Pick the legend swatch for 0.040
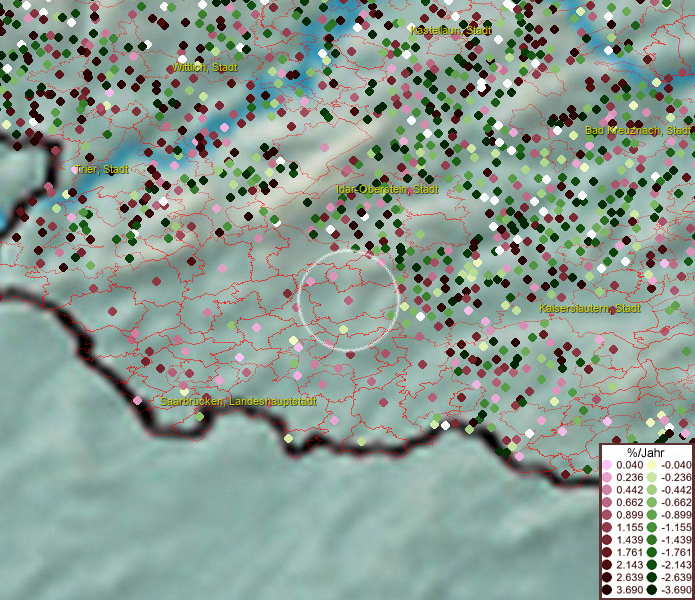 [607, 465]
